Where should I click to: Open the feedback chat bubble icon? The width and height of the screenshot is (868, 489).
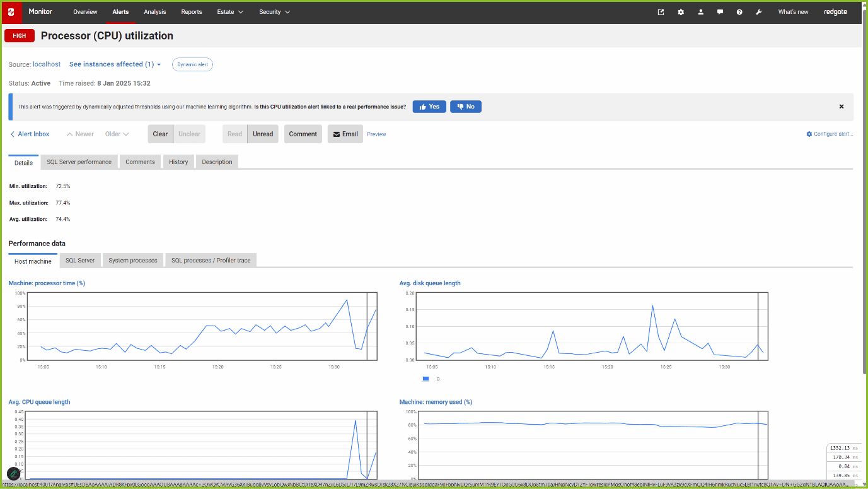[720, 11]
